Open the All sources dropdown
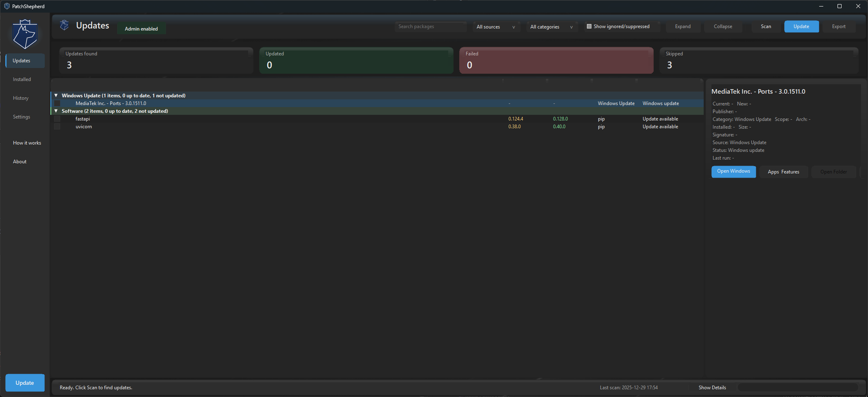 [x=496, y=26]
